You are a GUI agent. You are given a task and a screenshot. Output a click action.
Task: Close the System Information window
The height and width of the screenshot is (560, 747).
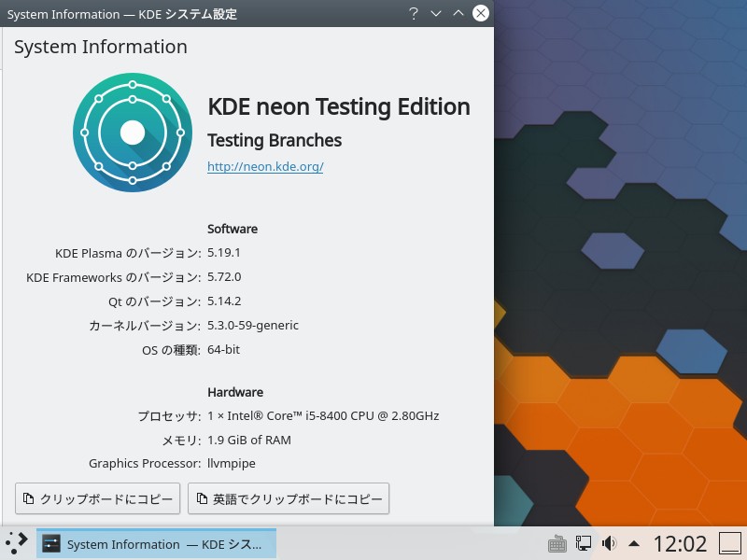(x=481, y=13)
